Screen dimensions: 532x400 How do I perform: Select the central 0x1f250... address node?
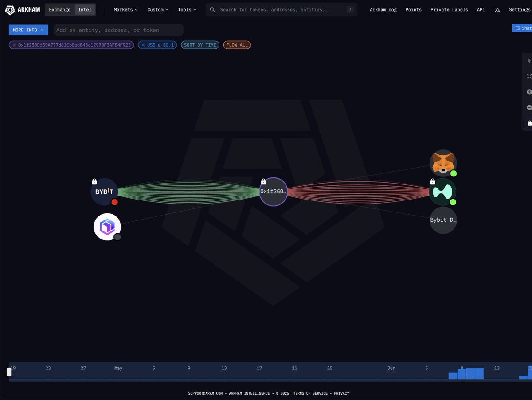point(274,192)
